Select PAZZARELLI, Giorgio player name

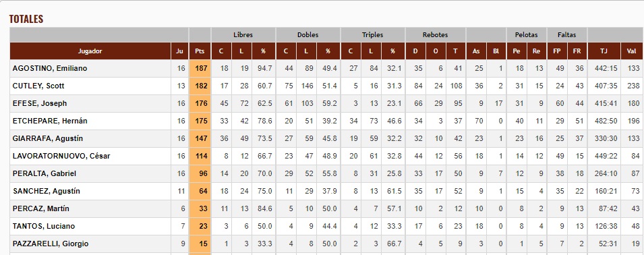51,244
